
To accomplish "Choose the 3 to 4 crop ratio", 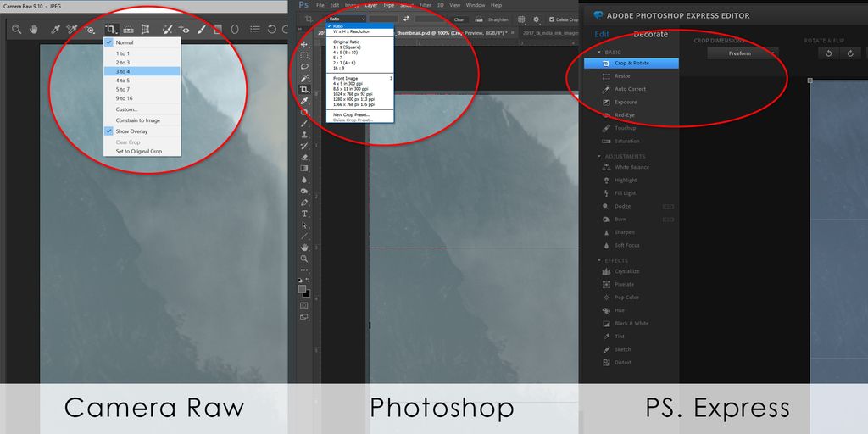I will pos(124,71).
